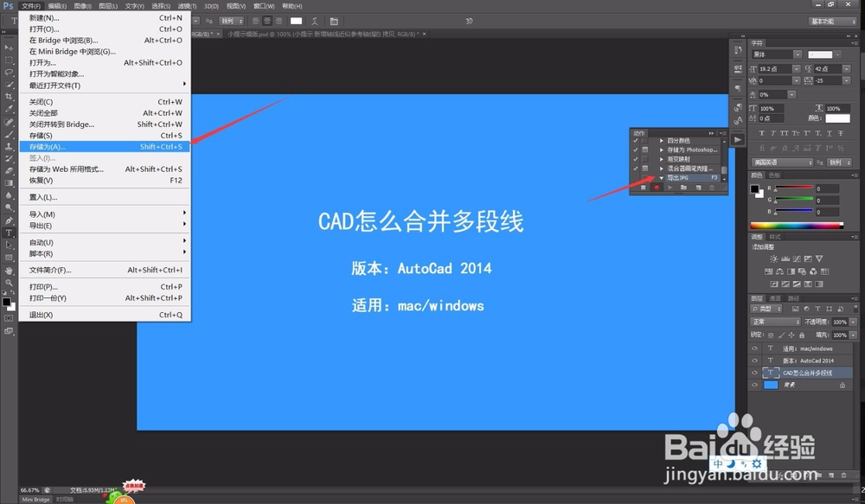Toggle dialog box for 存储为 Photoshop action
865x504 pixels.
click(x=645, y=150)
